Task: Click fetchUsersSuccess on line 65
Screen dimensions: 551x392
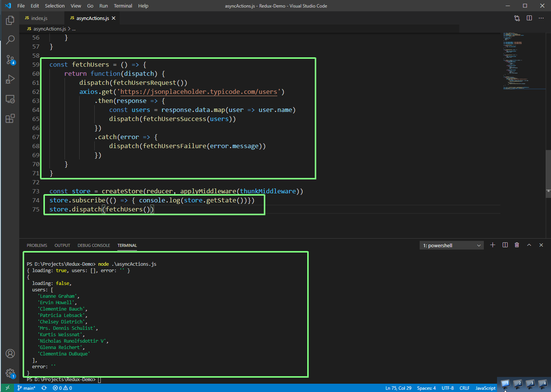Action: click(x=175, y=119)
